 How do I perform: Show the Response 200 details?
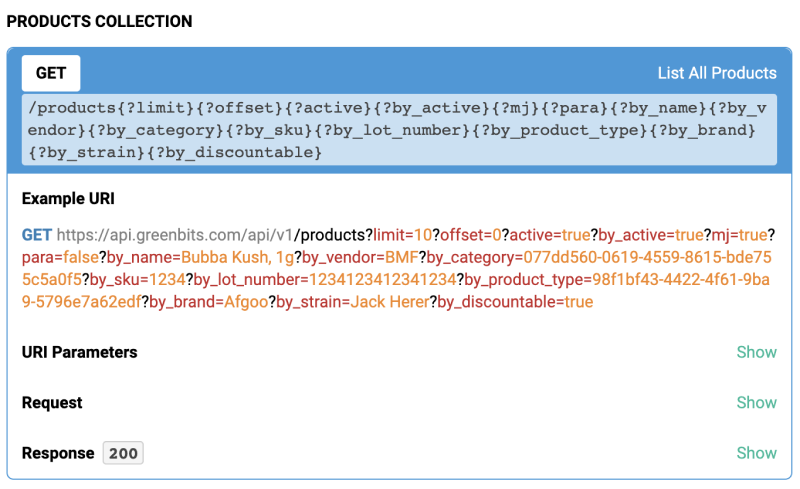coord(756,453)
